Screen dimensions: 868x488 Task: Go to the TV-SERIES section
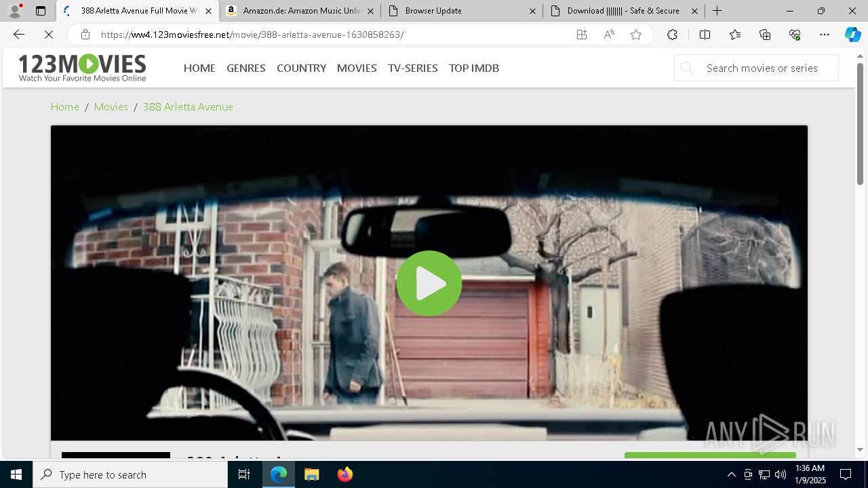pyautogui.click(x=413, y=68)
